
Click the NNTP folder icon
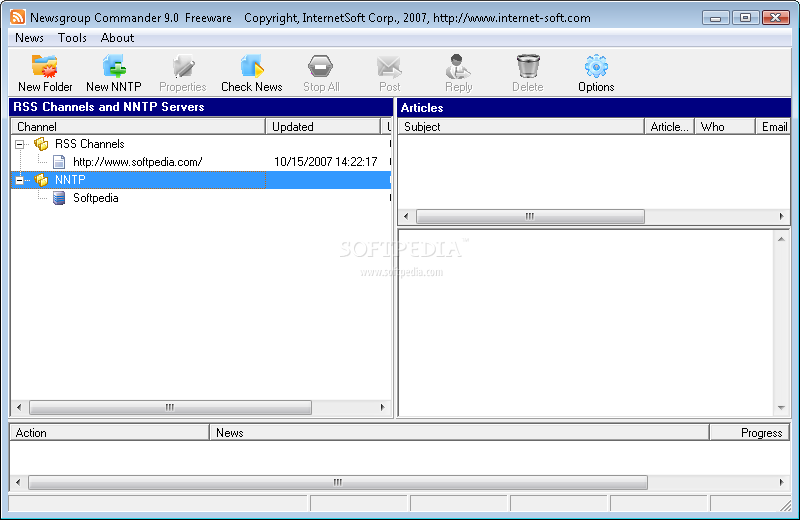point(41,180)
